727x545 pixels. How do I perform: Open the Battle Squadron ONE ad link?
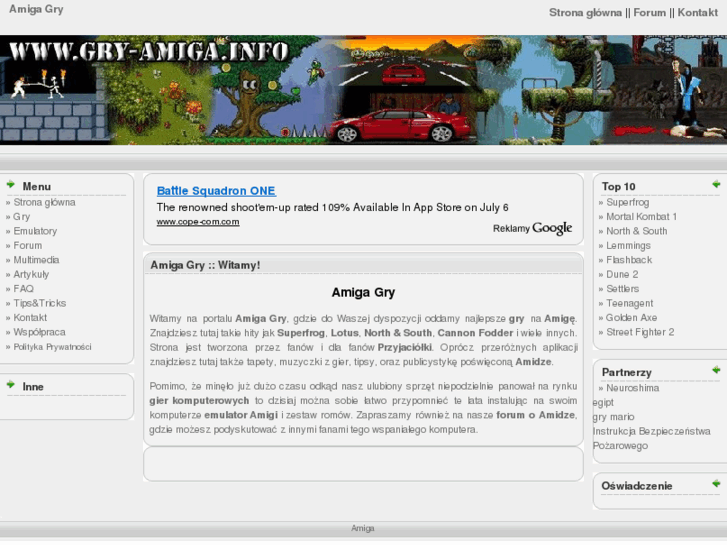coord(216,191)
